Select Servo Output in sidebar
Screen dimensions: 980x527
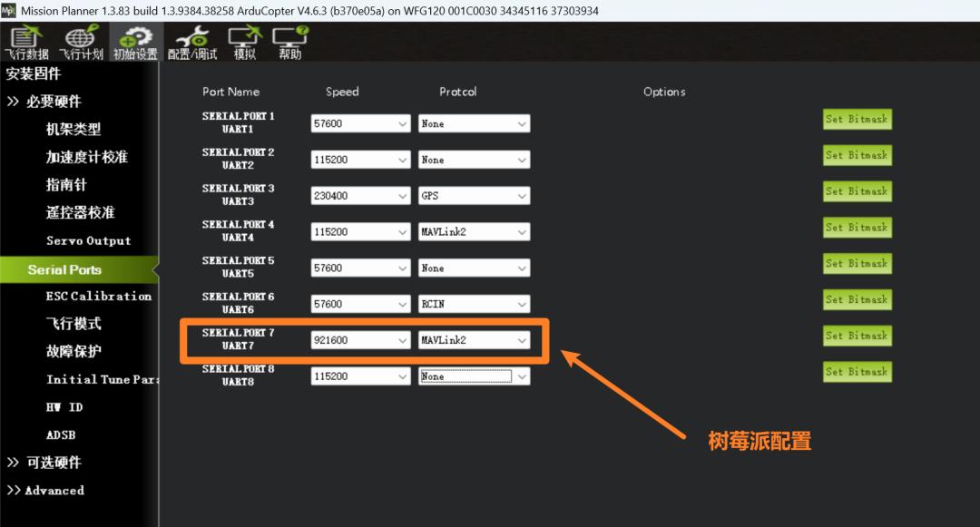tap(88, 240)
